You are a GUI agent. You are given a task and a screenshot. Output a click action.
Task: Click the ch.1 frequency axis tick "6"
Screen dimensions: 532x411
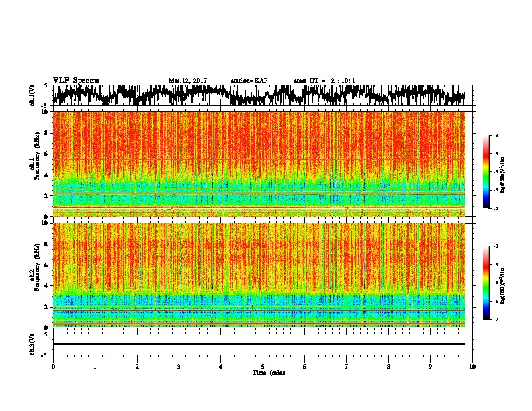click(x=47, y=154)
